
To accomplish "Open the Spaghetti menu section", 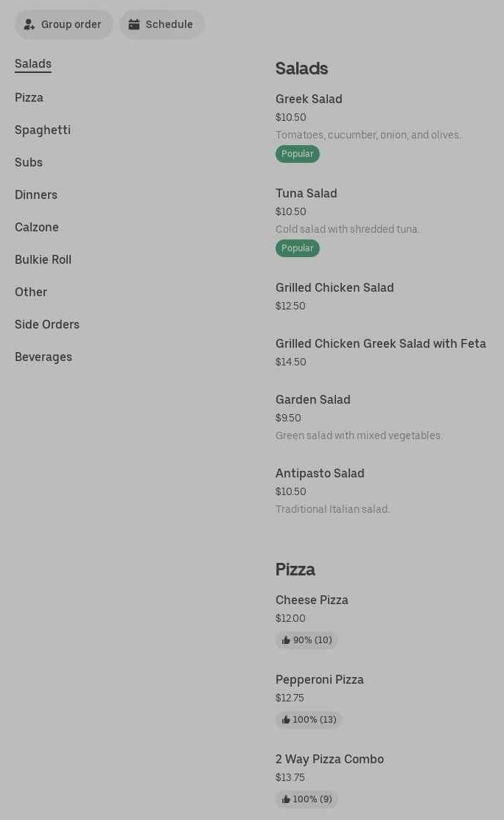I will (x=43, y=130).
